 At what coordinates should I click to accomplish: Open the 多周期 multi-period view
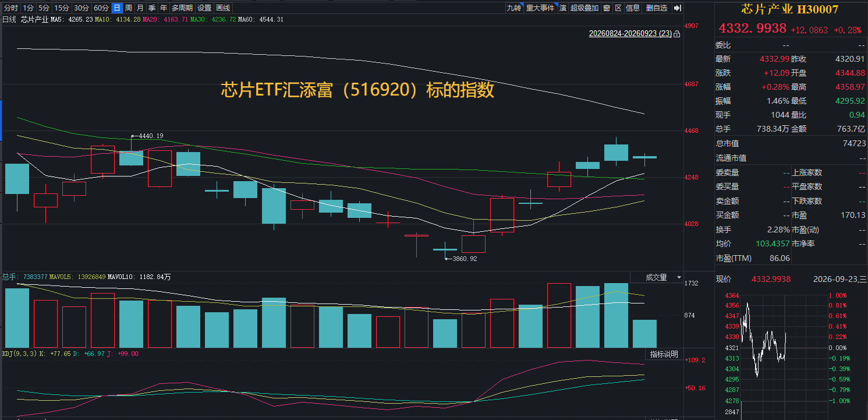182,8
